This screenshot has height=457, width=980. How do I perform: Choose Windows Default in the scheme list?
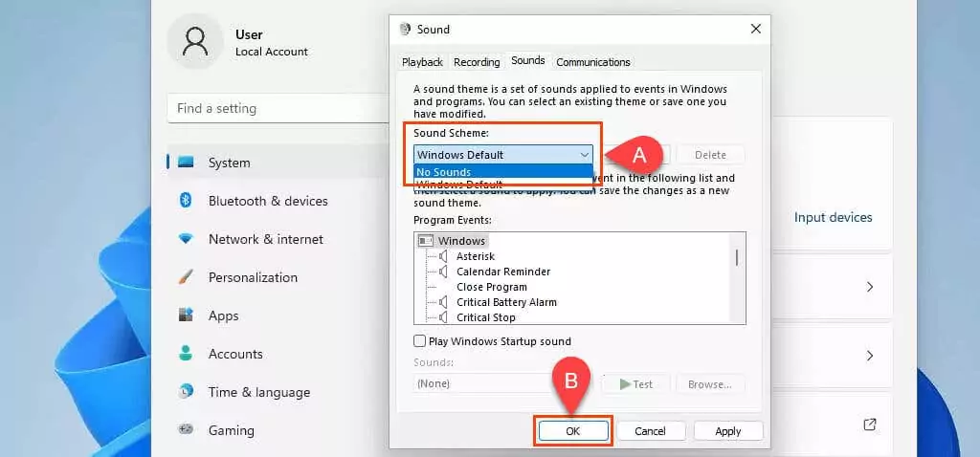tap(503, 185)
